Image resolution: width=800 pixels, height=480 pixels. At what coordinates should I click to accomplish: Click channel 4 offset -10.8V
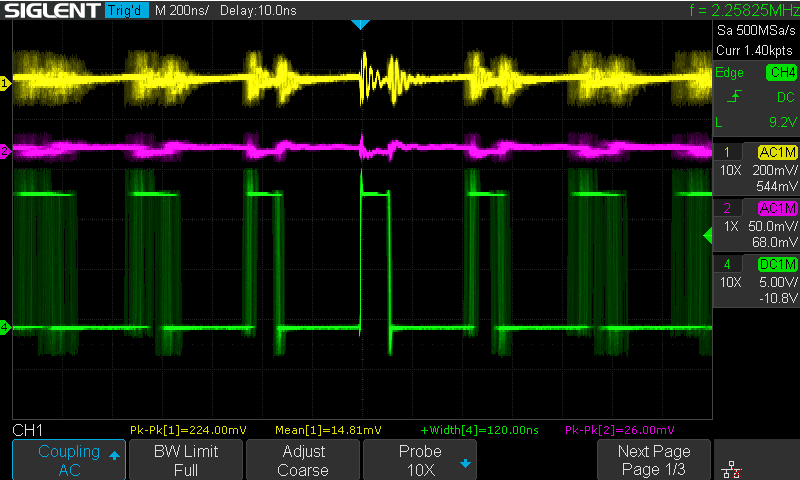coord(778,298)
